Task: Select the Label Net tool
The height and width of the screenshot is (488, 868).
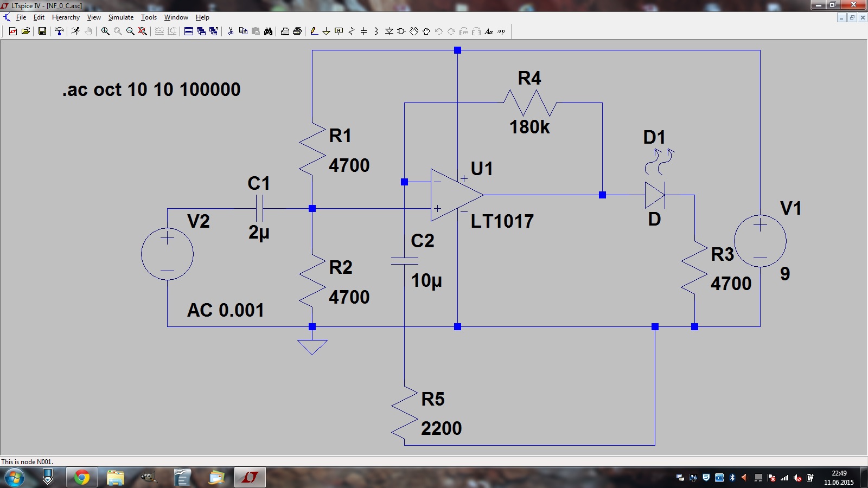Action: tap(339, 31)
